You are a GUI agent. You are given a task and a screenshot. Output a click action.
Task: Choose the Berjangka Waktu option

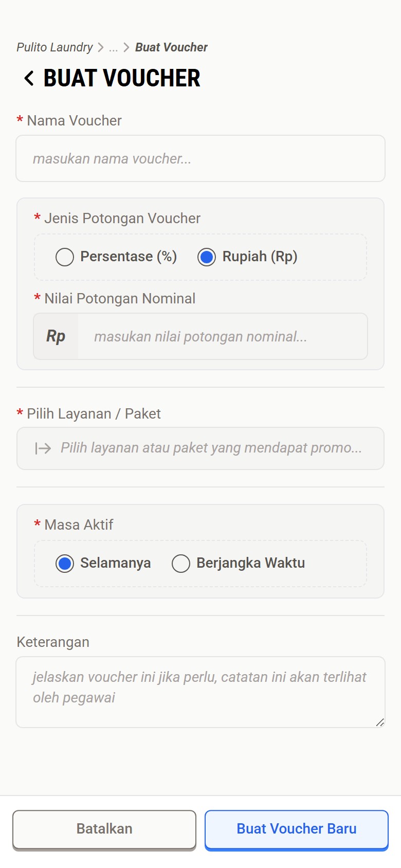181,563
